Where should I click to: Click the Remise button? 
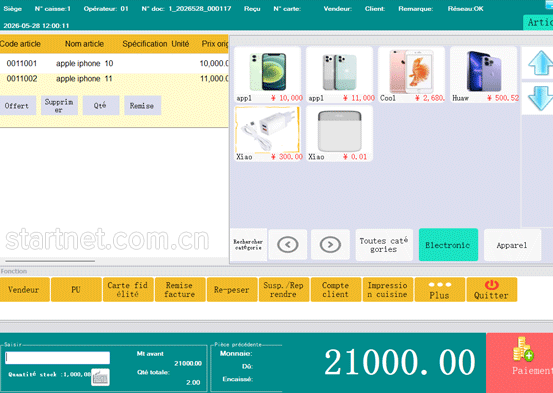pyautogui.click(x=142, y=105)
